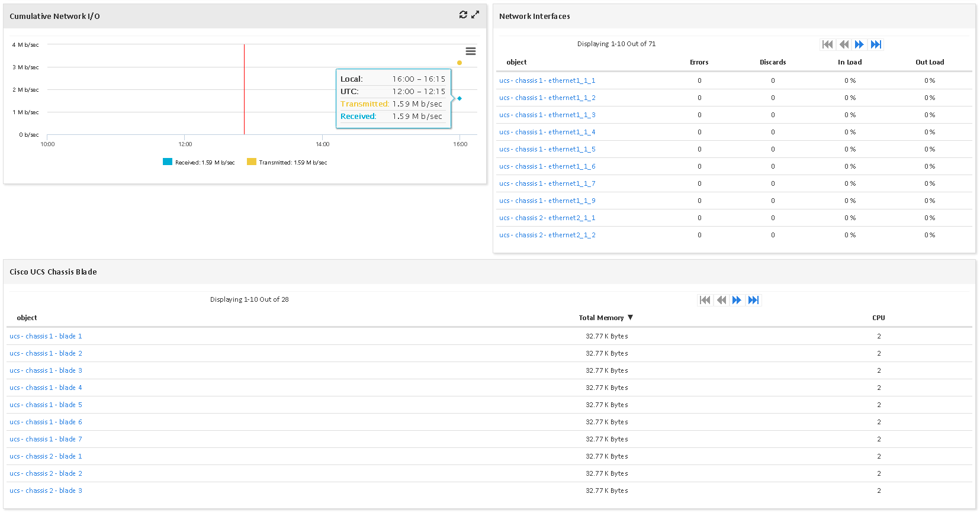Toggle Transmitted series in chart legend

(x=287, y=162)
